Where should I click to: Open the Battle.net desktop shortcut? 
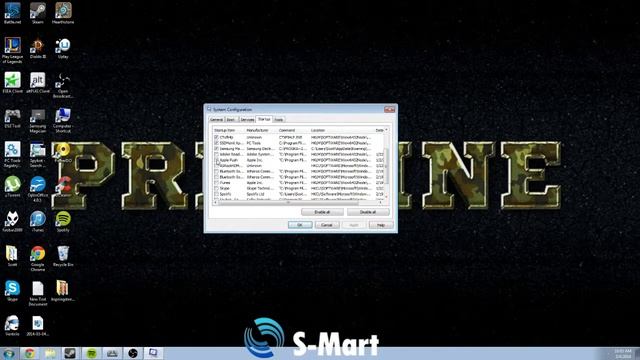[x=12, y=13]
